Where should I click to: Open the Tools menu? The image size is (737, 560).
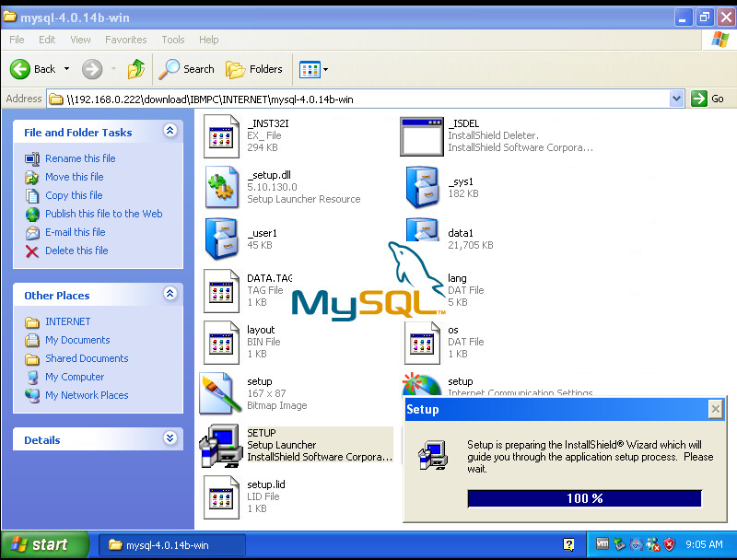pos(173,40)
